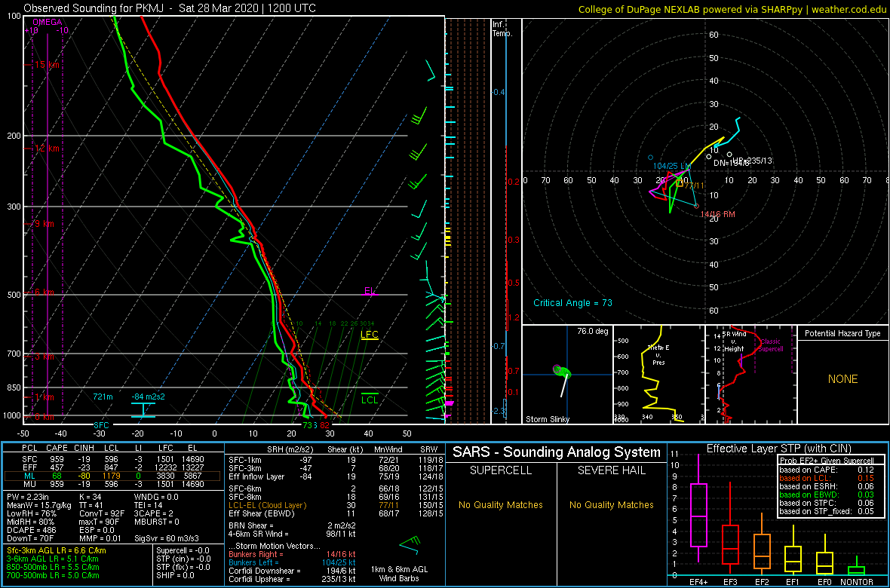Click the '6 km' height marker

(44, 292)
